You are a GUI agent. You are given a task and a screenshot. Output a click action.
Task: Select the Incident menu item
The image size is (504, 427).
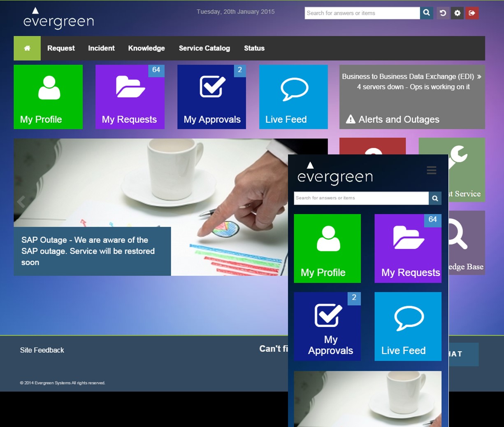point(101,48)
